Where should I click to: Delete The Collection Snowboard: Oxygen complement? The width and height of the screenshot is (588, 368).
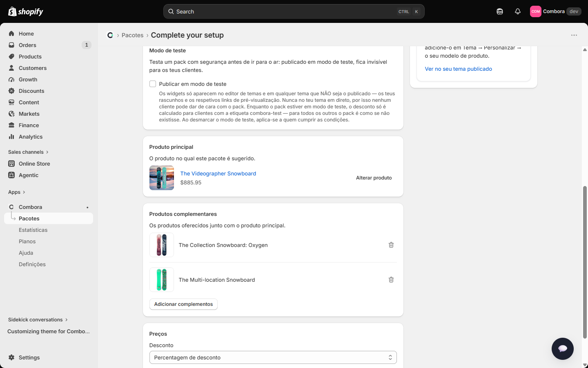point(391,245)
